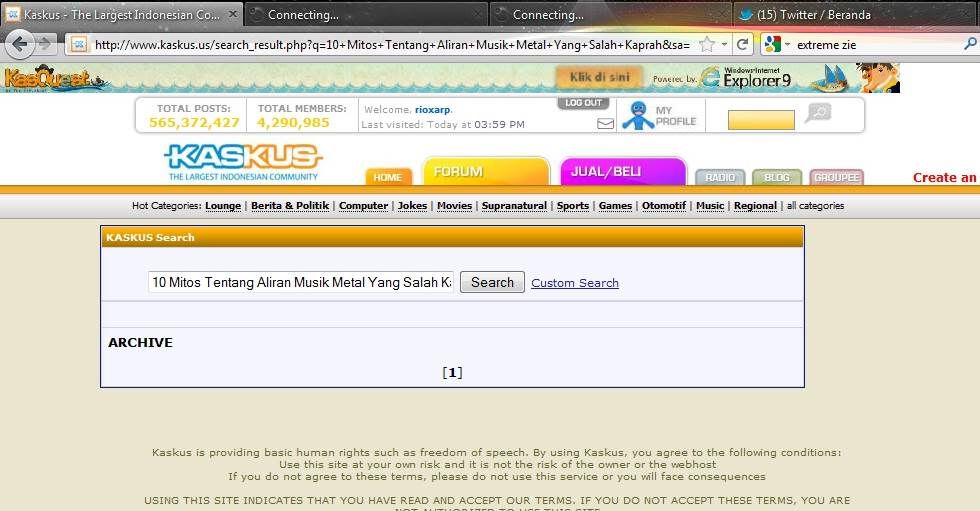Image resolution: width=980 pixels, height=511 pixels.
Task: Click the KASKUS logo
Action: (x=243, y=162)
